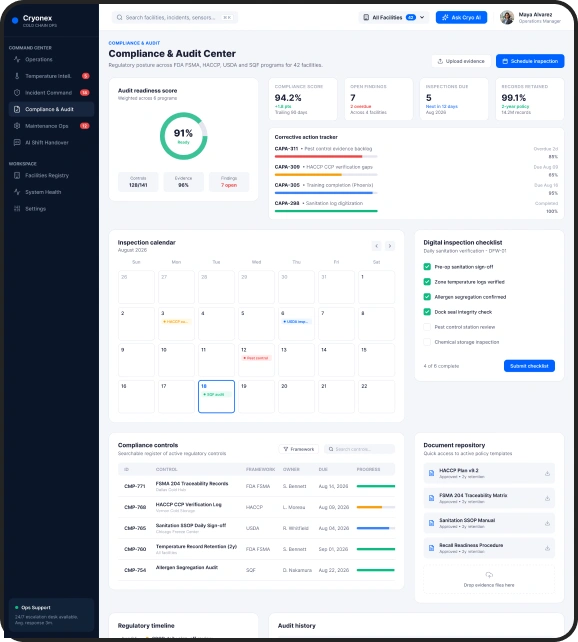Click the Findings 7 open tile
The image size is (578, 642).
[229, 182]
